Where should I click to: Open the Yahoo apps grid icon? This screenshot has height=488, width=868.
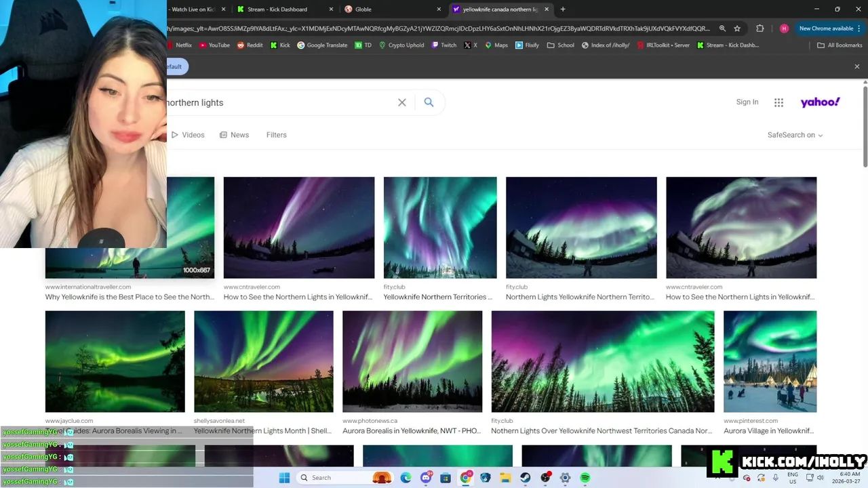pyautogui.click(x=778, y=102)
